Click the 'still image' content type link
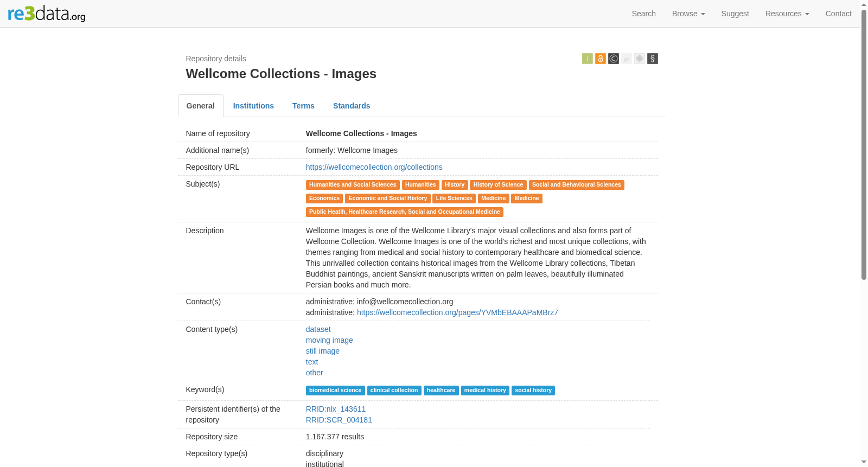The height and width of the screenshot is (467, 868). [x=323, y=351]
